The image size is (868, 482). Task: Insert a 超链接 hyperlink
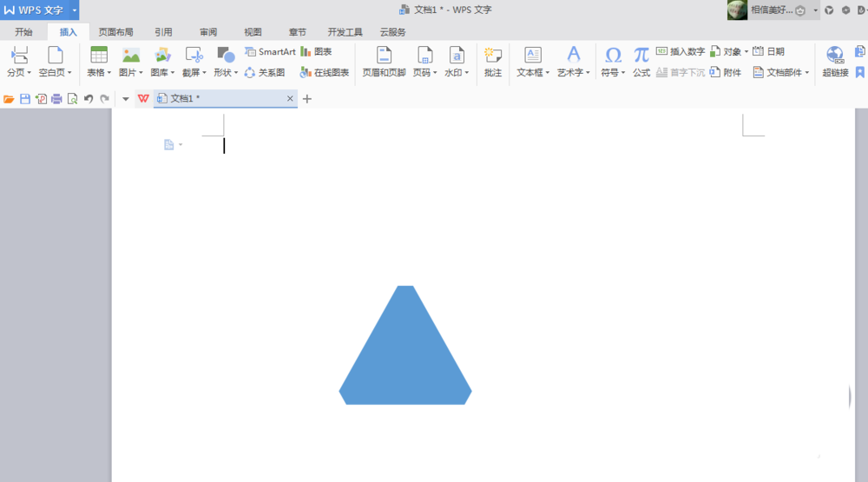pos(835,62)
